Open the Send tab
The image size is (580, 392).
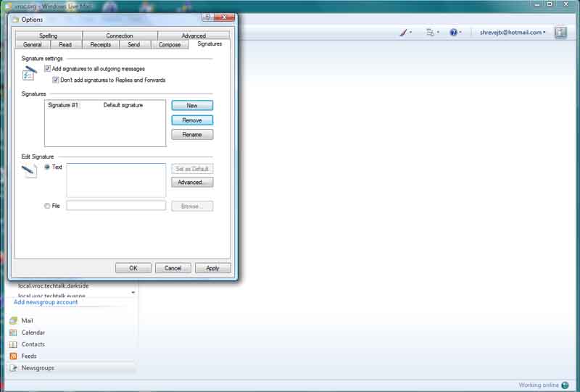[x=134, y=44]
